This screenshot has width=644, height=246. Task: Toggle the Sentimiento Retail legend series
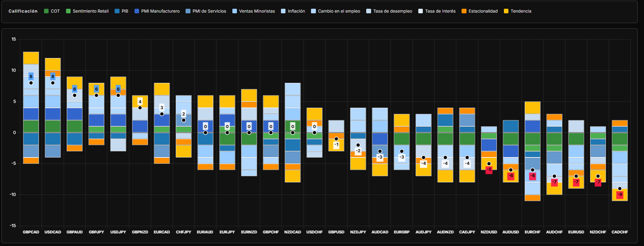pyautogui.click(x=90, y=11)
